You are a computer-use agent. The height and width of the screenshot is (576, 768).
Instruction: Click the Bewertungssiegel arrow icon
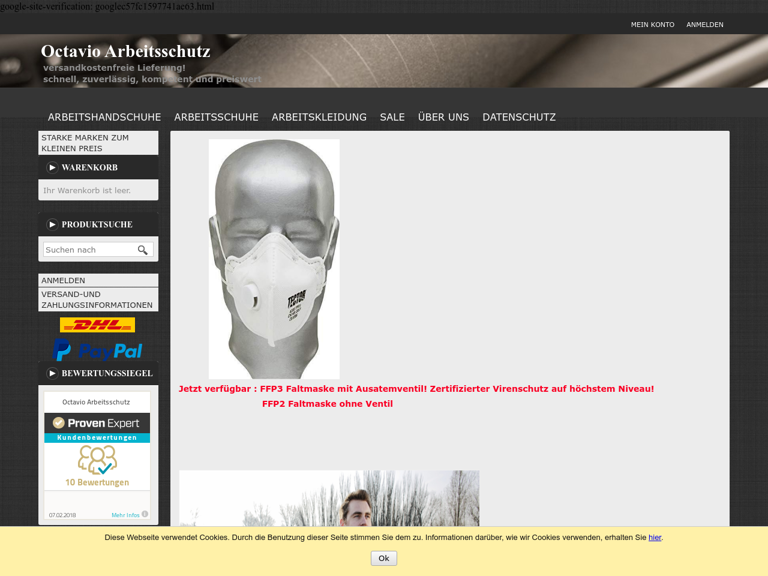pyautogui.click(x=52, y=374)
